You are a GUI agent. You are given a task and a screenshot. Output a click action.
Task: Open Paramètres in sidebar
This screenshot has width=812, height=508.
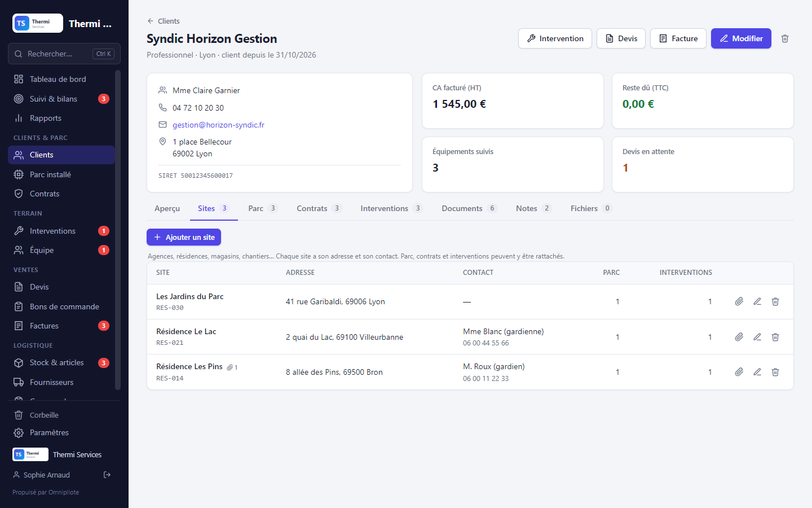[x=64, y=432]
